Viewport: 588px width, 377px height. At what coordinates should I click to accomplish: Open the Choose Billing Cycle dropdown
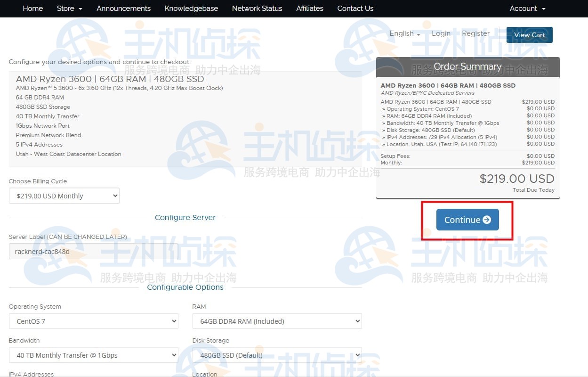pyautogui.click(x=64, y=196)
